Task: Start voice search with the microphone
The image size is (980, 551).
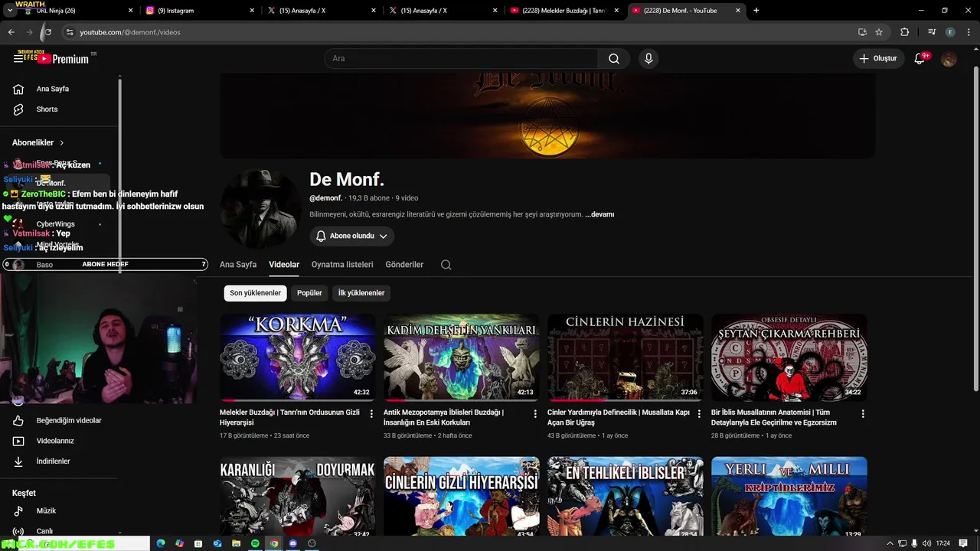Action: [x=648, y=58]
